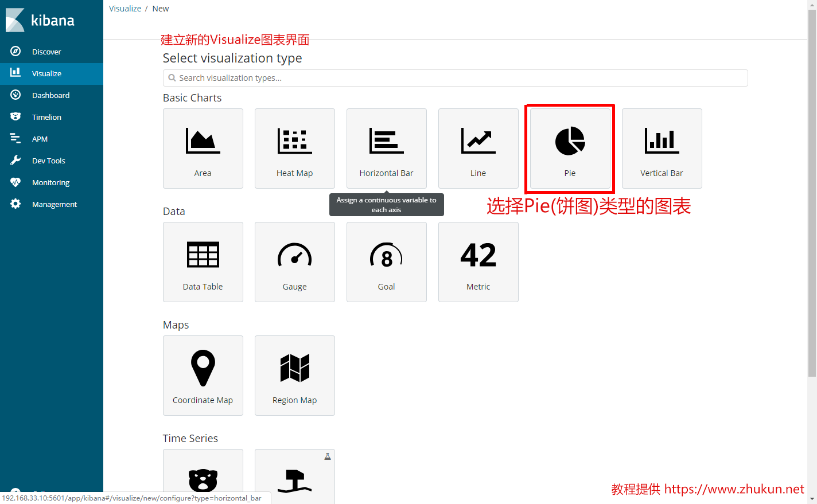Select the Pie chart type

[570, 149]
